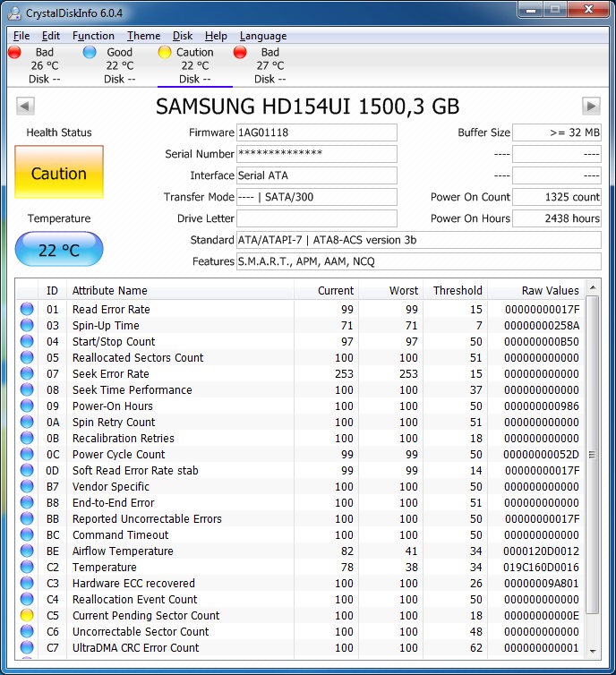Image resolution: width=616 pixels, height=675 pixels.
Task: Click the Attribute Name column header
Action: pos(180,291)
